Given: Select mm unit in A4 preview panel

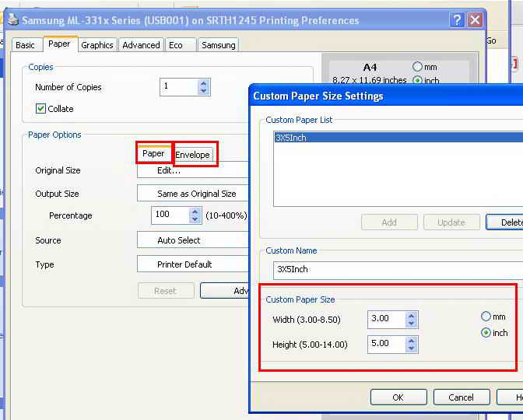Looking at the screenshot, I should (x=417, y=67).
